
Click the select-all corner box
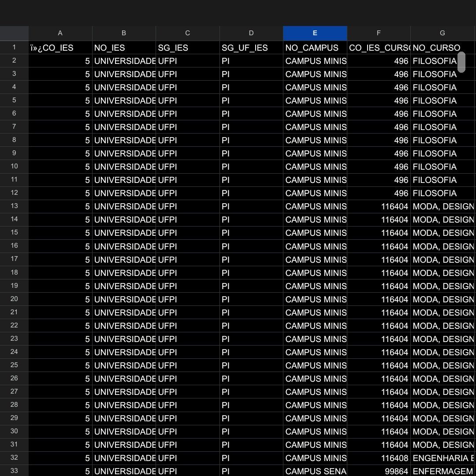pos(14,33)
